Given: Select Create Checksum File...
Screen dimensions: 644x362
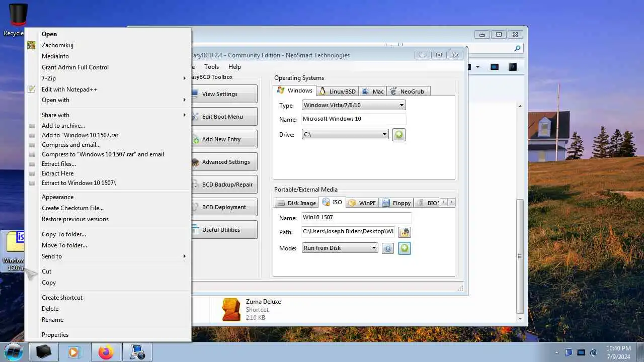Looking at the screenshot, I should (x=108, y=208).
